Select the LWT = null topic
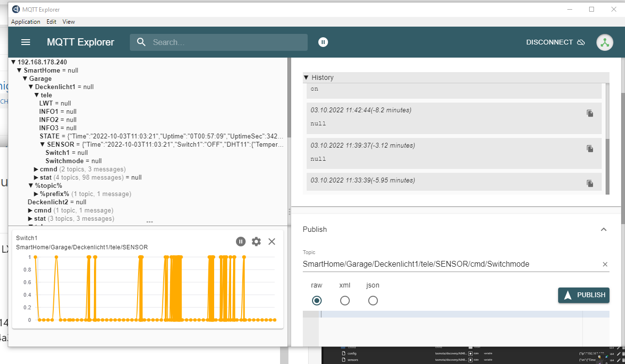This screenshot has width=625, height=364. [55, 104]
